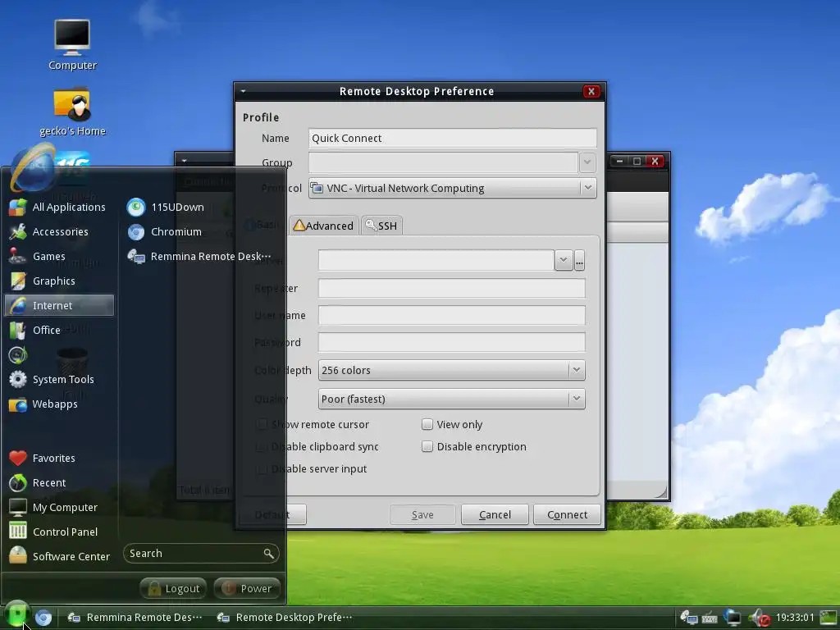Open Remmina Remote Desktop in start menu

(199, 257)
